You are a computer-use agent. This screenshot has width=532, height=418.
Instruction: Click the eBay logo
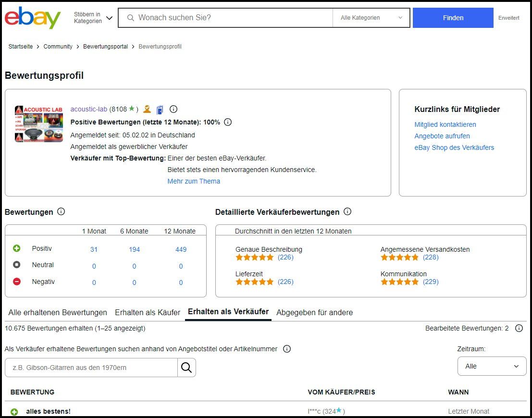(33, 18)
